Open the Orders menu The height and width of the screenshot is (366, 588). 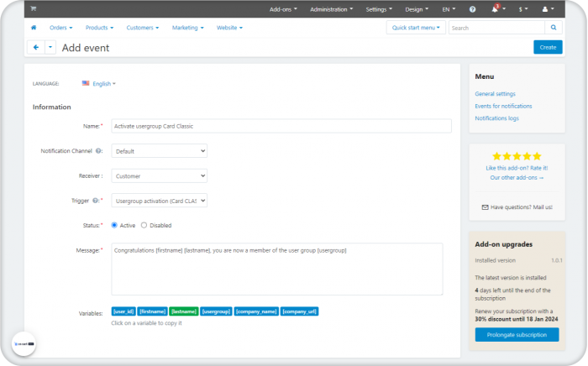[60, 28]
